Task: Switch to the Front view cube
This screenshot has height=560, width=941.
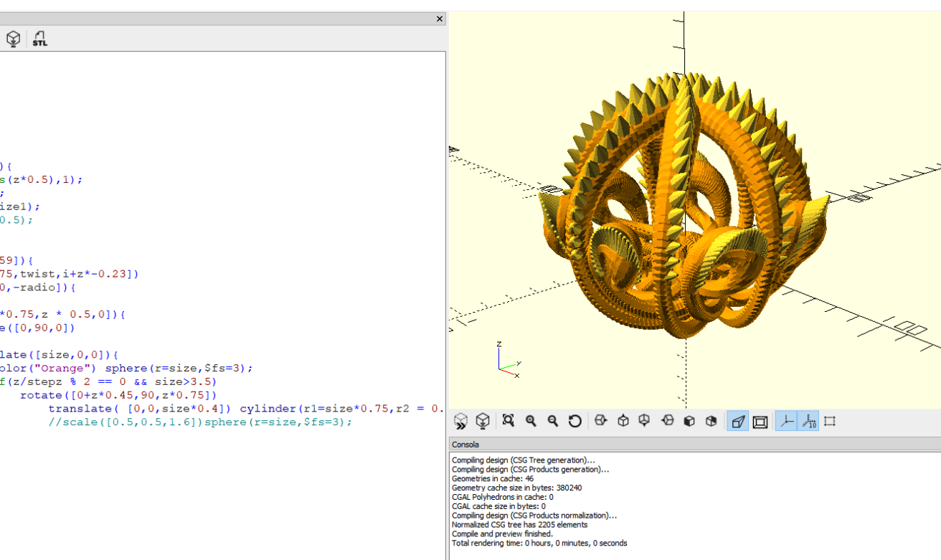Action: [689, 421]
